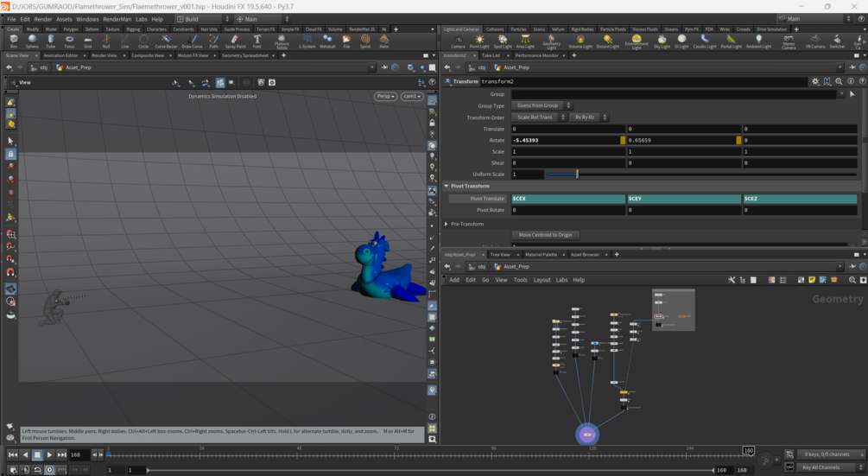This screenshot has height=476, width=868.
Task: Open the RenderMan menu
Action: pyautogui.click(x=117, y=19)
